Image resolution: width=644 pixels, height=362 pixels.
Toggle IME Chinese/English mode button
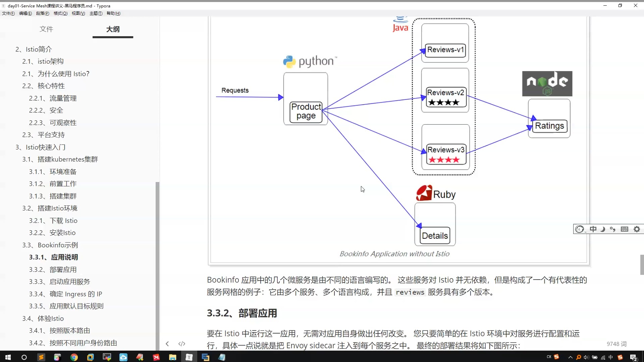(593, 229)
